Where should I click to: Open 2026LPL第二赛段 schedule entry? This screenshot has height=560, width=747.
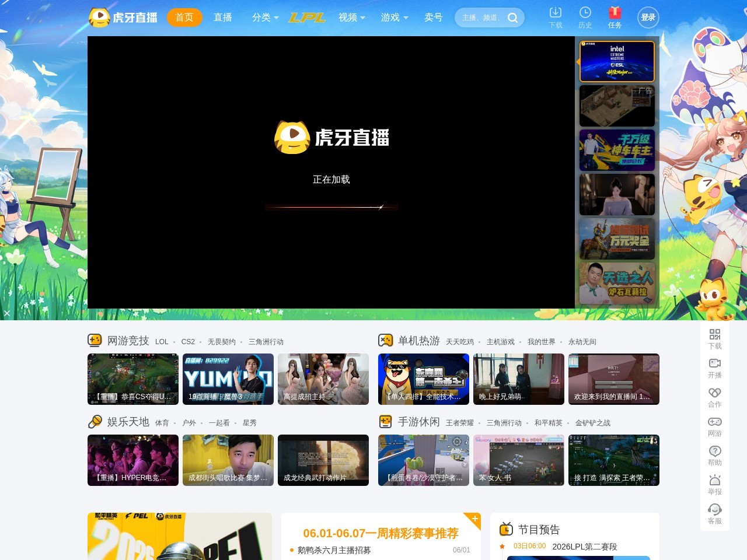pos(585,547)
